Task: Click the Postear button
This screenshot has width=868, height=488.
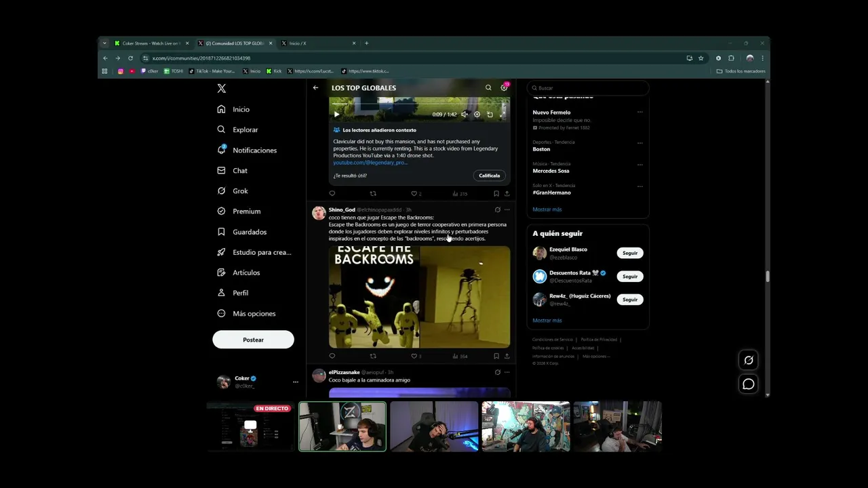Action: pos(253,340)
